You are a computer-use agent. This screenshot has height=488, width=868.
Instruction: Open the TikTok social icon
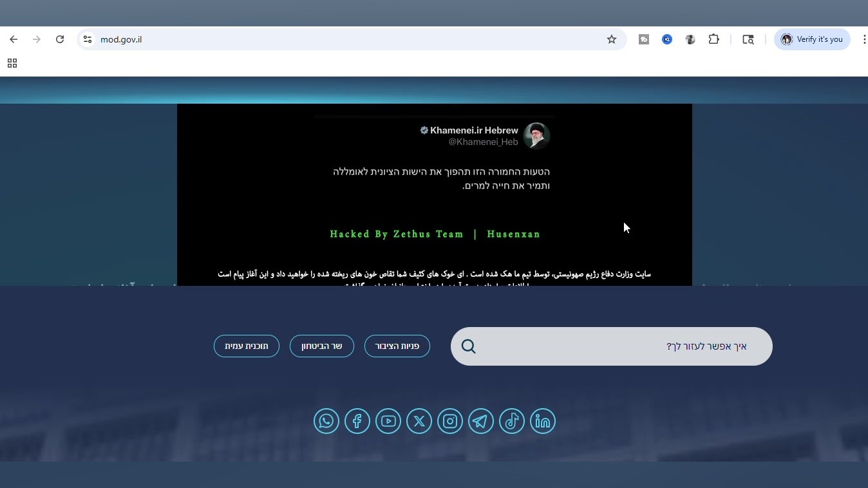click(x=512, y=421)
